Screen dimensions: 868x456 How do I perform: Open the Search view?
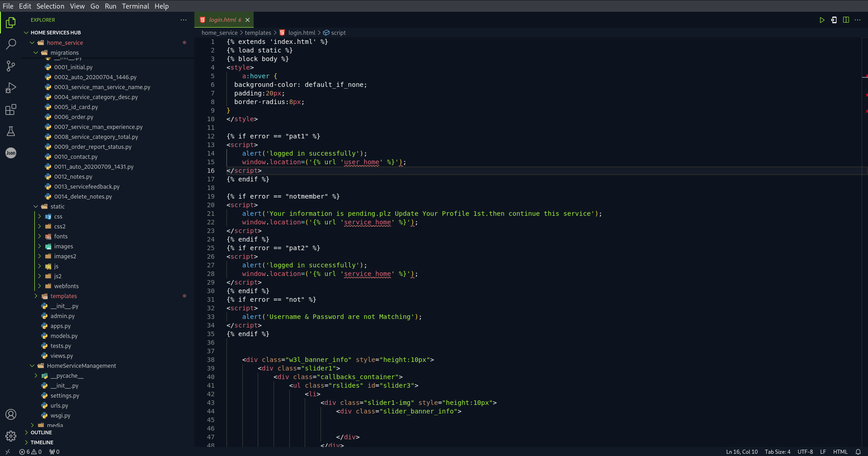[11, 44]
